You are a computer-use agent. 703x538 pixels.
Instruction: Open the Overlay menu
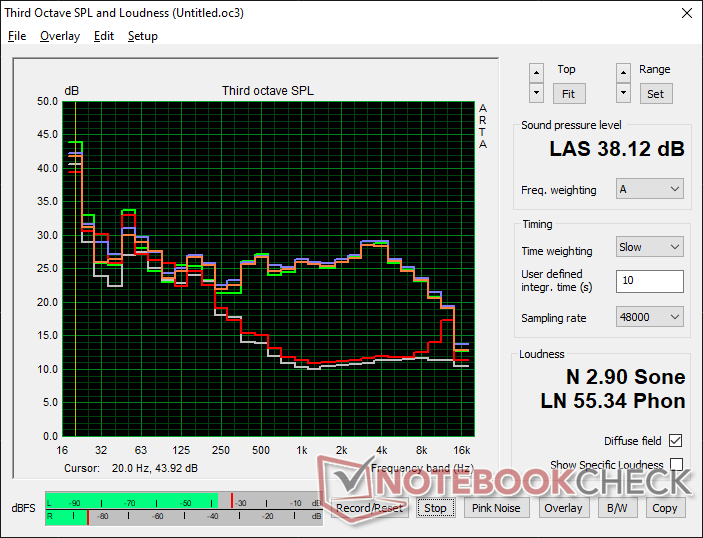60,36
